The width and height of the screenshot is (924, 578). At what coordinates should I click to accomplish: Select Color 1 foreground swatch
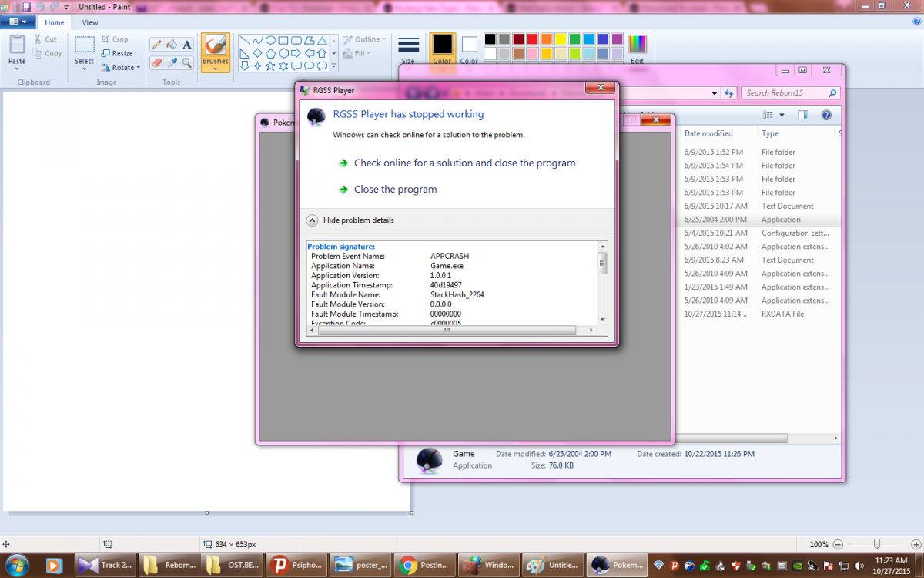point(442,48)
